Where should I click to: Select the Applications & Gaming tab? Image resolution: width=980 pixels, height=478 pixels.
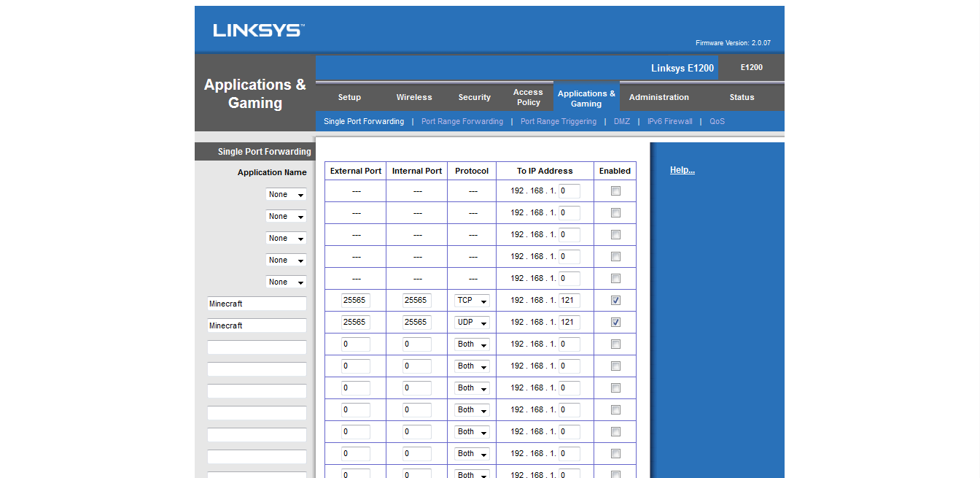pos(586,98)
